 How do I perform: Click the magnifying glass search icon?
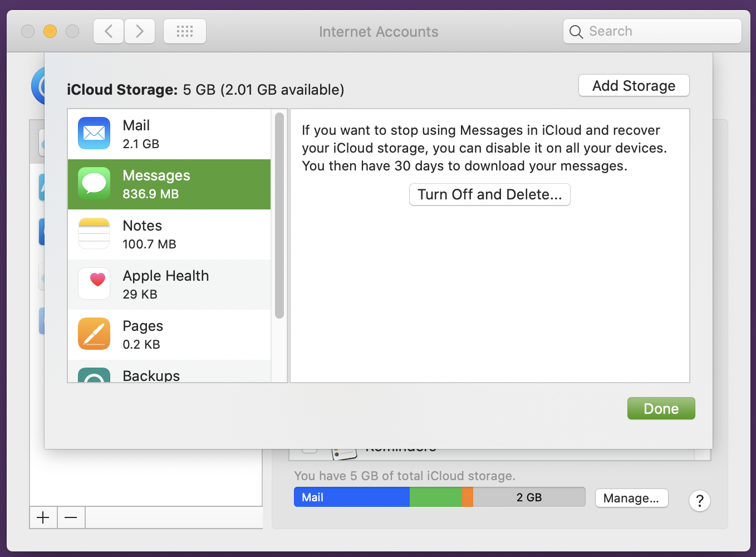(x=576, y=32)
